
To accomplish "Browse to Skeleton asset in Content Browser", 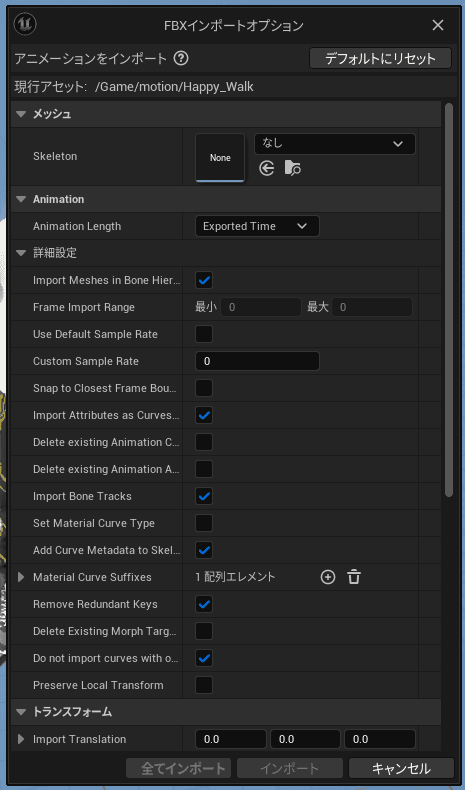I will [x=293, y=168].
